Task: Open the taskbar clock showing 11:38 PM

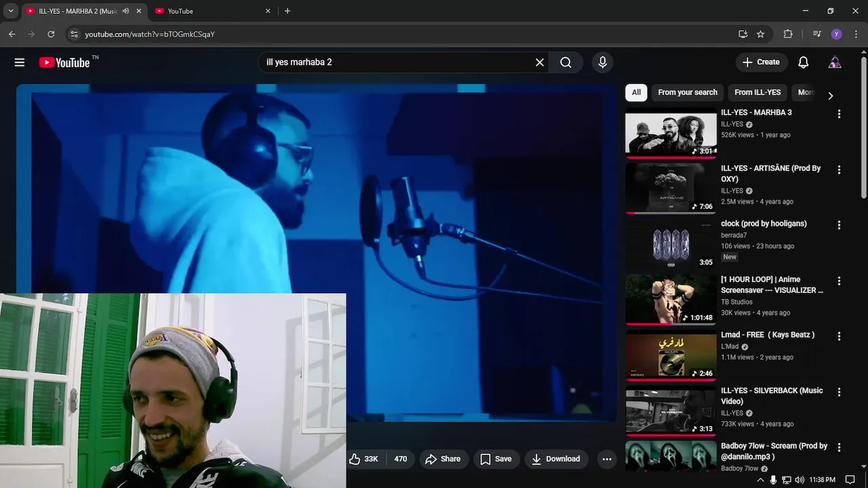Action: pos(823,480)
